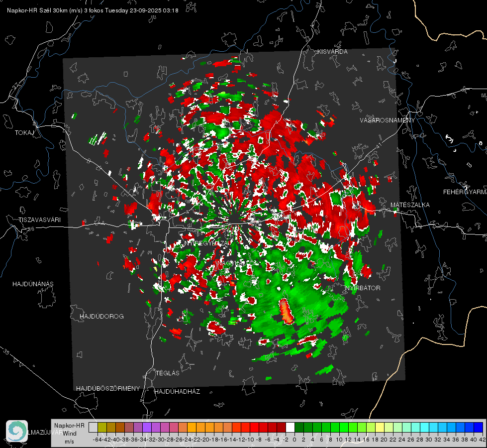
Task: Click the FEHÉRGYARMAT city label
Action: [x=465, y=192]
